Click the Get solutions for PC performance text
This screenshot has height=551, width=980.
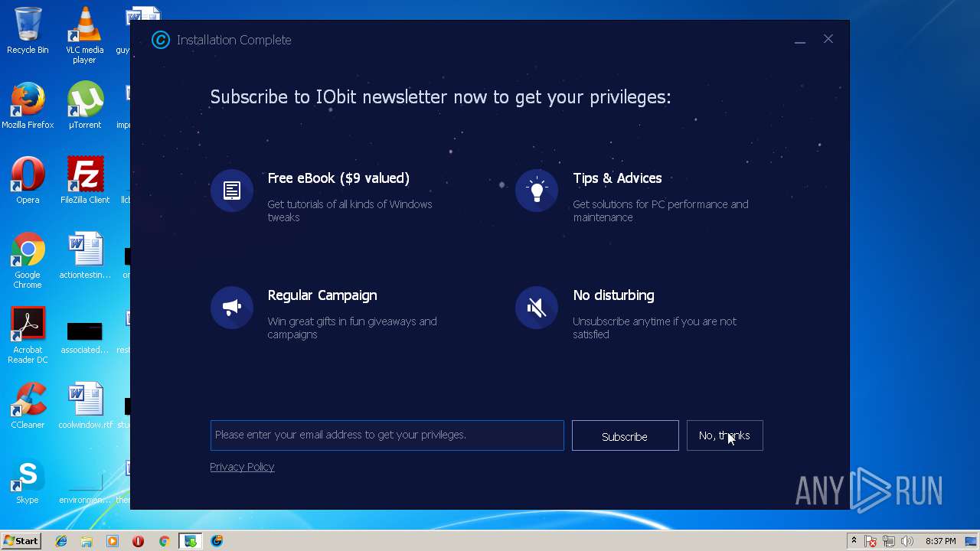pos(661,210)
